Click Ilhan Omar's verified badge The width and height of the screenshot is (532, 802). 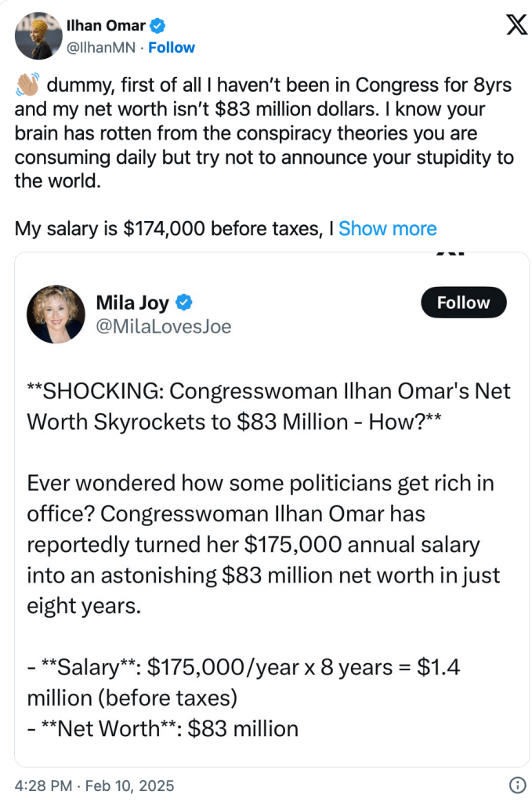pyautogui.click(x=157, y=26)
